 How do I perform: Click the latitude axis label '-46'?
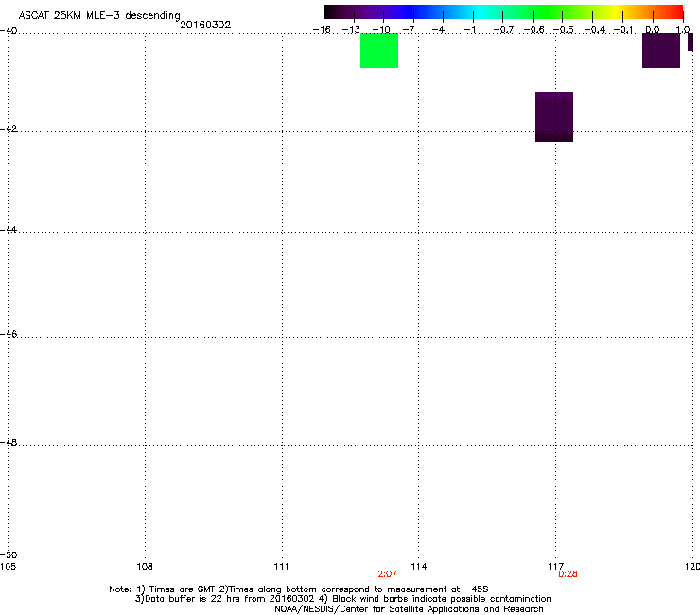(9, 334)
